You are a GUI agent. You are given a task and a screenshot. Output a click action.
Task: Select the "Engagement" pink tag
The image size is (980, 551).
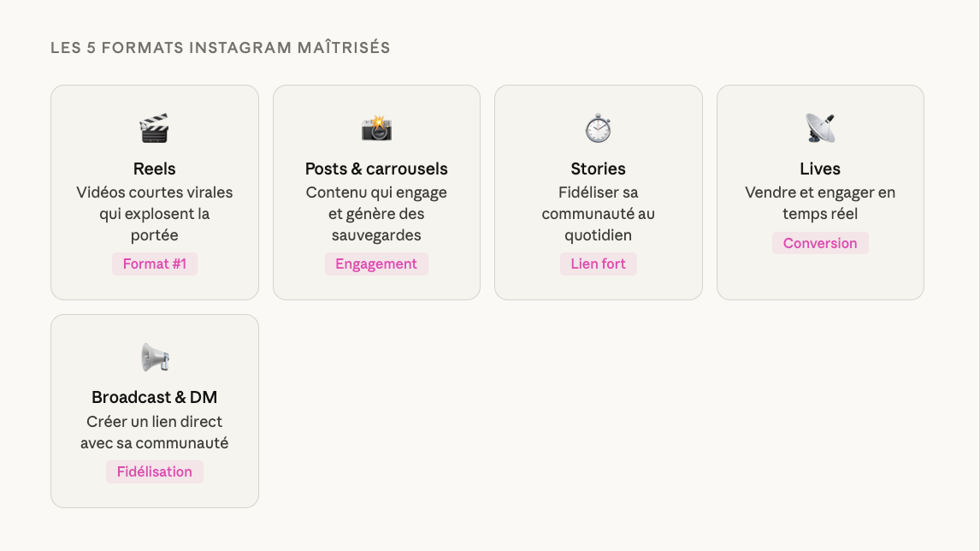[x=376, y=264]
